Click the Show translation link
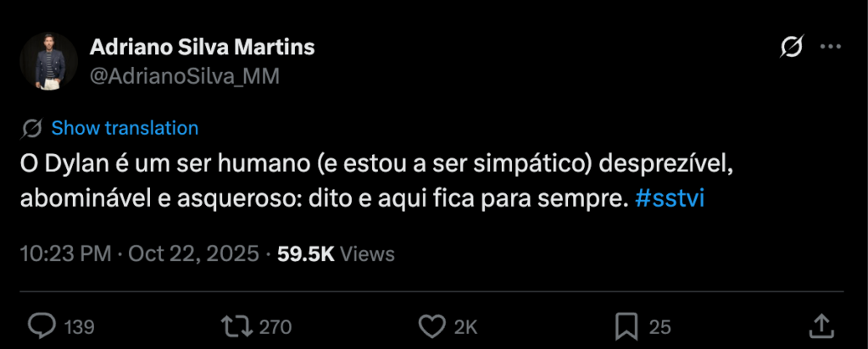The height and width of the screenshot is (349, 868). [x=125, y=129]
